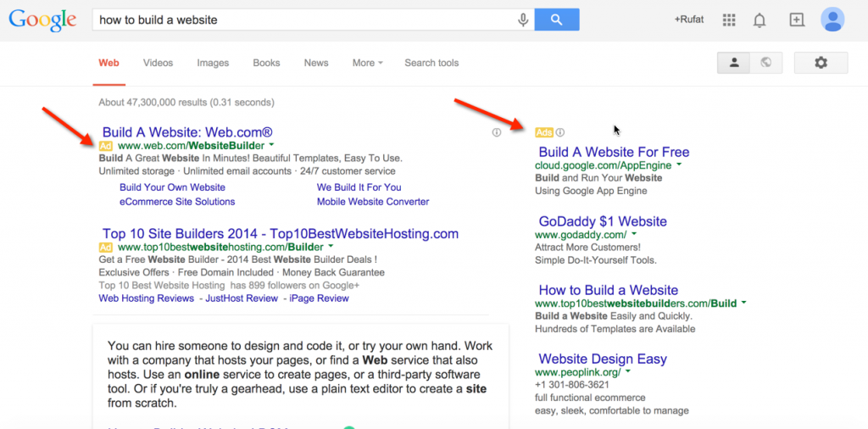Image resolution: width=868 pixels, height=429 pixels.
Task: Click the share plus box icon
Action: [x=796, y=20]
